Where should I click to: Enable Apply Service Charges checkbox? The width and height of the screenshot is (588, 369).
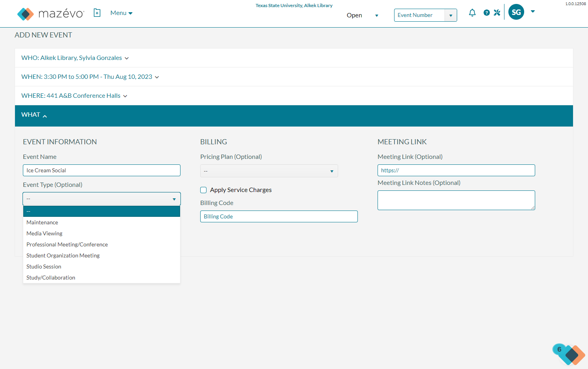(x=203, y=190)
